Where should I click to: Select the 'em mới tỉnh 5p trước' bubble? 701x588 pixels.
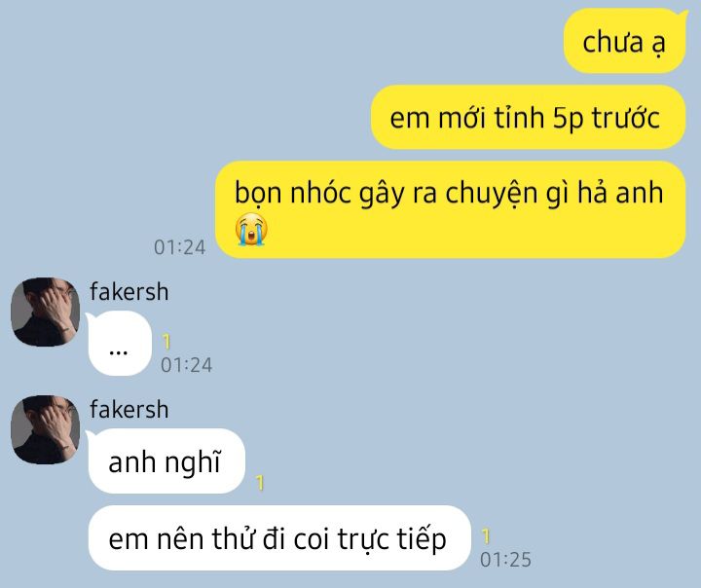coord(528,117)
